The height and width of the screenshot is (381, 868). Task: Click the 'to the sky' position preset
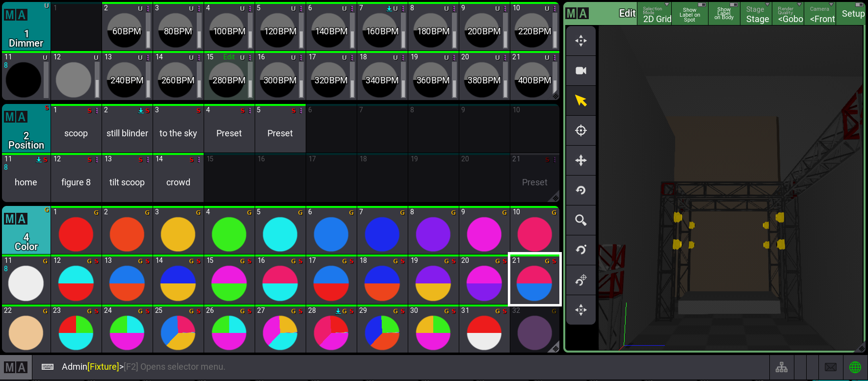178,129
